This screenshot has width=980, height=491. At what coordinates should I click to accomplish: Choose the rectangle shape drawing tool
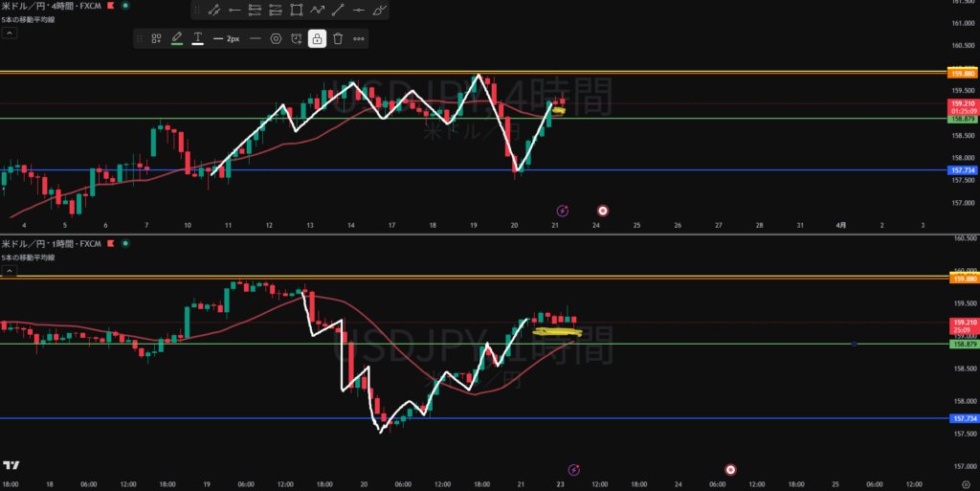tap(297, 11)
